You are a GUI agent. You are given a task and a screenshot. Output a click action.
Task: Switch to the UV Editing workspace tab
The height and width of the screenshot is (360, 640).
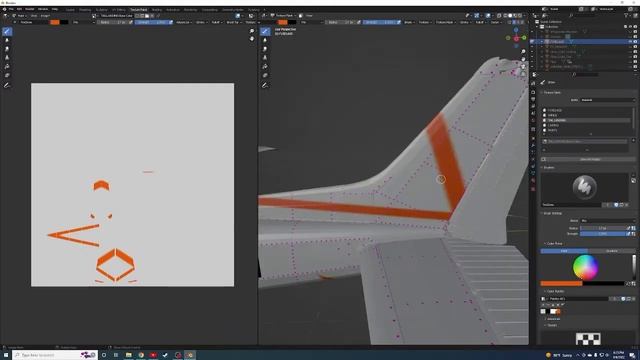tap(119, 9)
